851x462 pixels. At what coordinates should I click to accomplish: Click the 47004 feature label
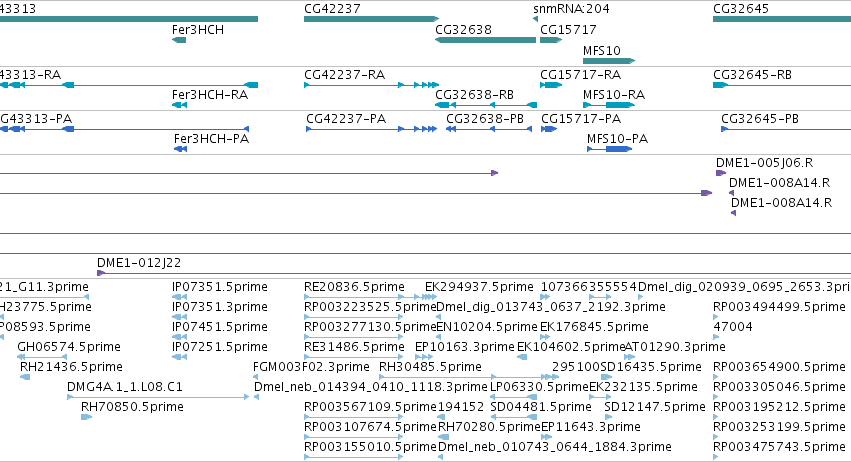click(x=733, y=327)
